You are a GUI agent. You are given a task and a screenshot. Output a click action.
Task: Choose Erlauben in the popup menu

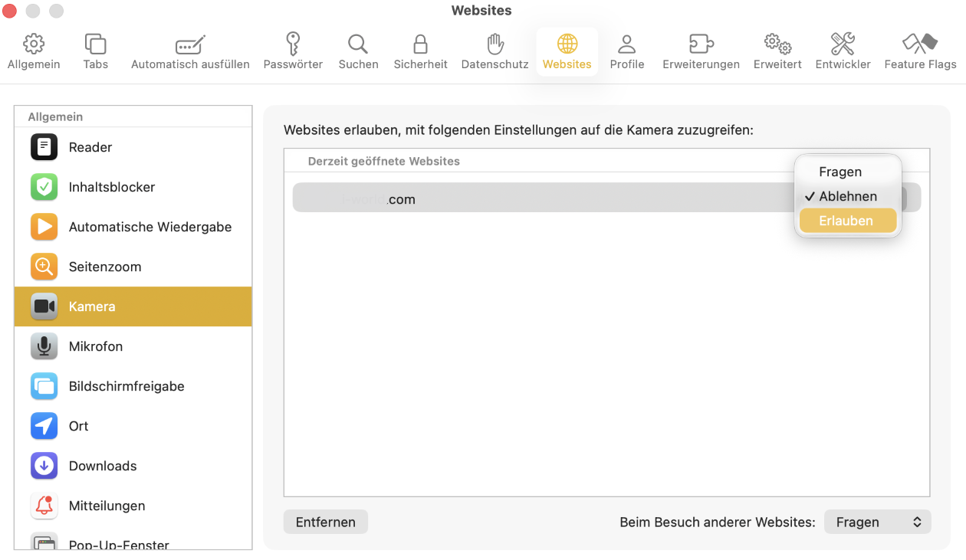pyautogui.click(x=847, y=221)
